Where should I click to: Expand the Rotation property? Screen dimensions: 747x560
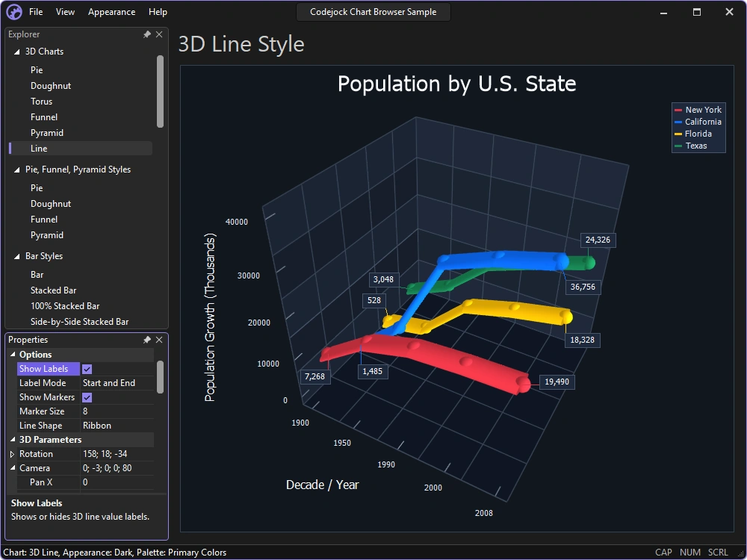pyautogui.click(x=13, y=454)
